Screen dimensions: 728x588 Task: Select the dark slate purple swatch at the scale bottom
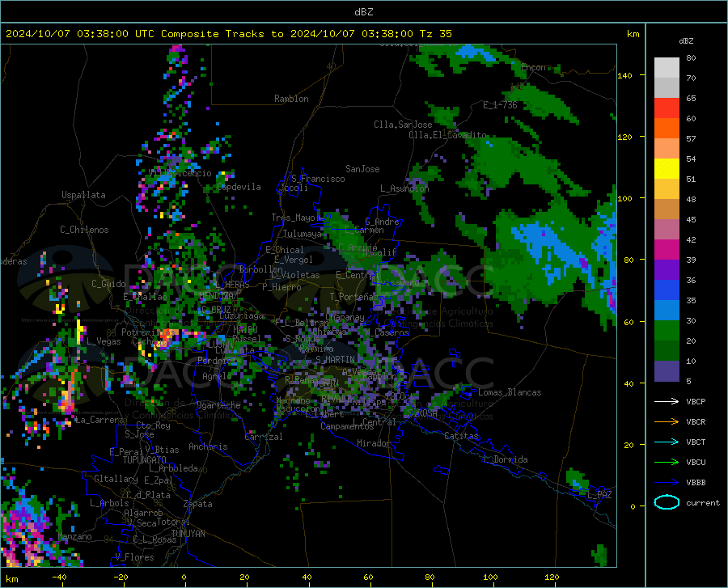click(x=667, y=370)
